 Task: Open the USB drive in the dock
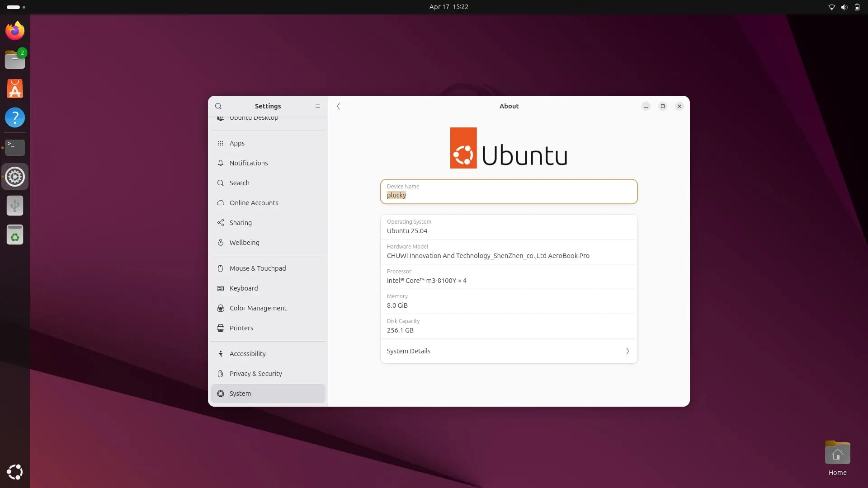coord(15,206)
